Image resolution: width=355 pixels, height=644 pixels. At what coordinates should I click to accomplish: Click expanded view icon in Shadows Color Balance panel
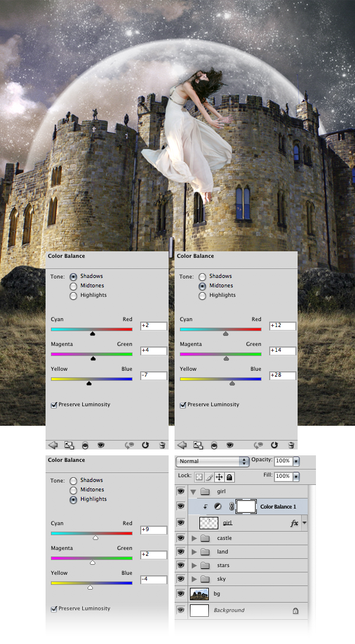point(69,445)
